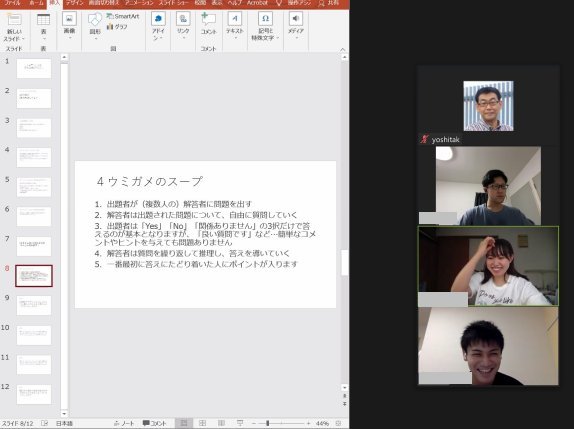574x429 pixels.
Task: Insert a chart with グラフ
Action: tap(117, 27)
